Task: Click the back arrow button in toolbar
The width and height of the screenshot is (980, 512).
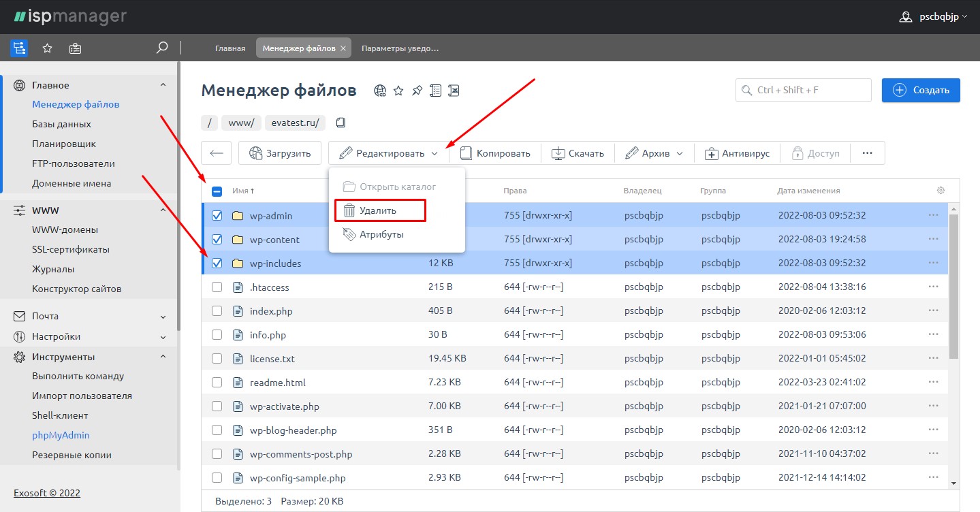Action: click(217, 153)
